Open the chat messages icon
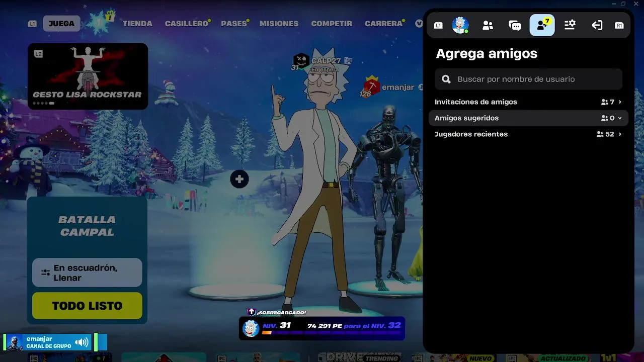This screenshot has width=644, height=362. (x=515, y=25)
